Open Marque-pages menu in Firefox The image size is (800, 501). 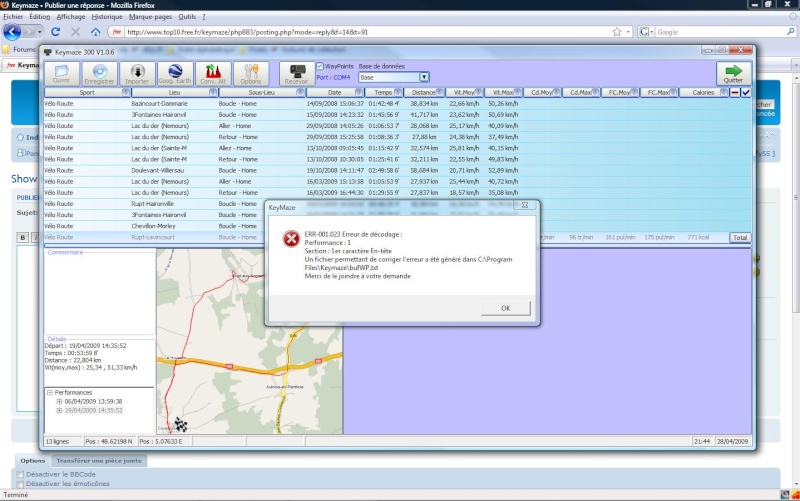pos(150,17)
